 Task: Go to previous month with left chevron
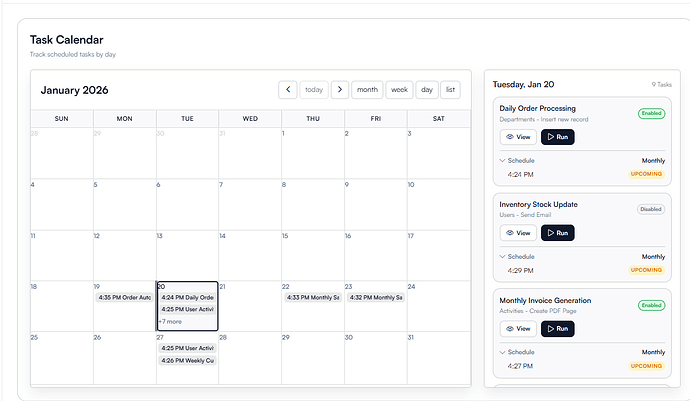click(x=288, y=89)
